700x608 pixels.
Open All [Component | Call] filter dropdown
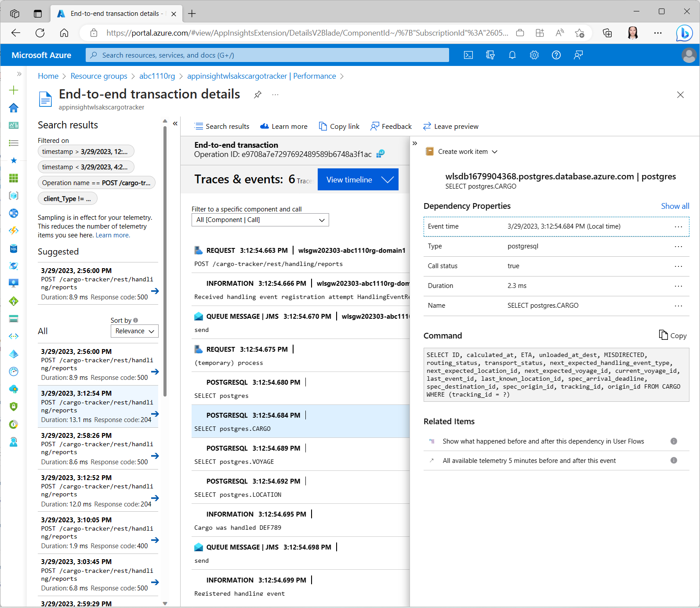point(260,220)
